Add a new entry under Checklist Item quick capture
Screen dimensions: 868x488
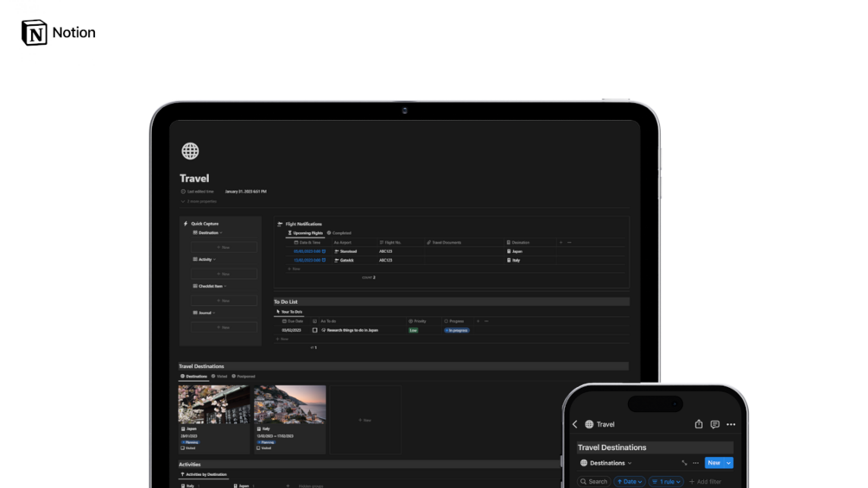pos(224,301)
